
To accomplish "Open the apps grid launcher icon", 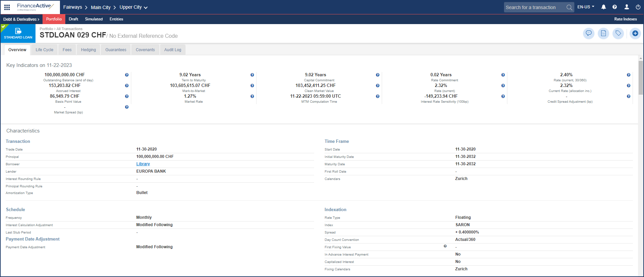I will (x=7, y=7).
